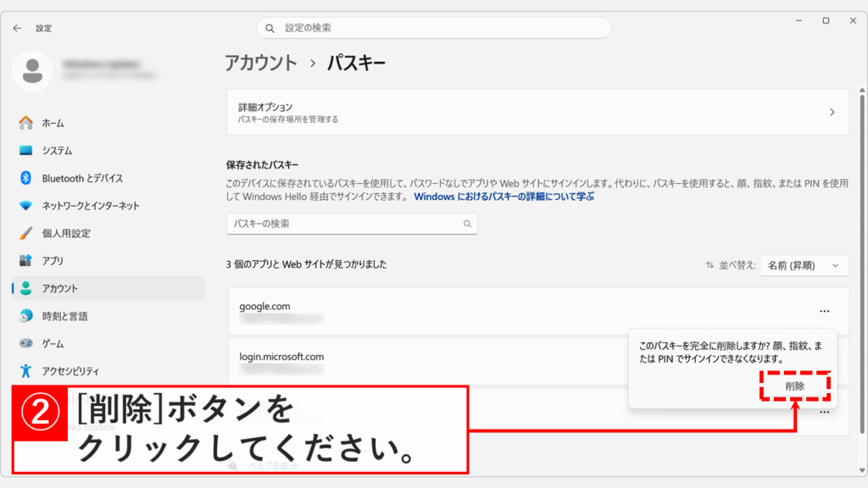Select the ゲーム controller icon
The width and height of the screenshot is (868, 488).
(27, 343)
